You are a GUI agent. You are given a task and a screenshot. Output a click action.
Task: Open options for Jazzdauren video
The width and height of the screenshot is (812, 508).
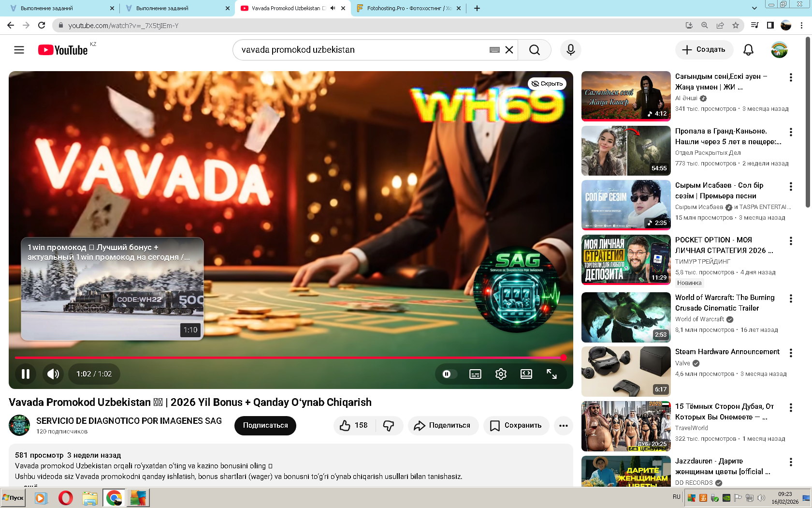click(791, 462)
